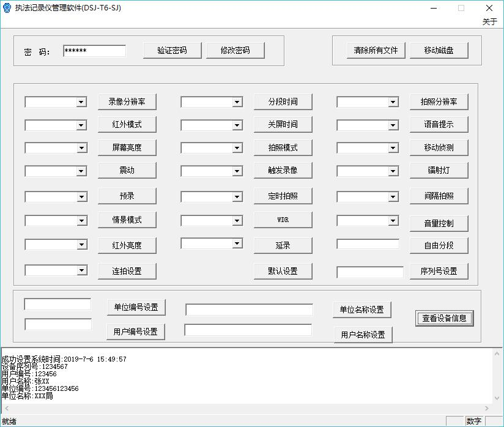Expand the 触发录像 dropdown

[237, 171]
